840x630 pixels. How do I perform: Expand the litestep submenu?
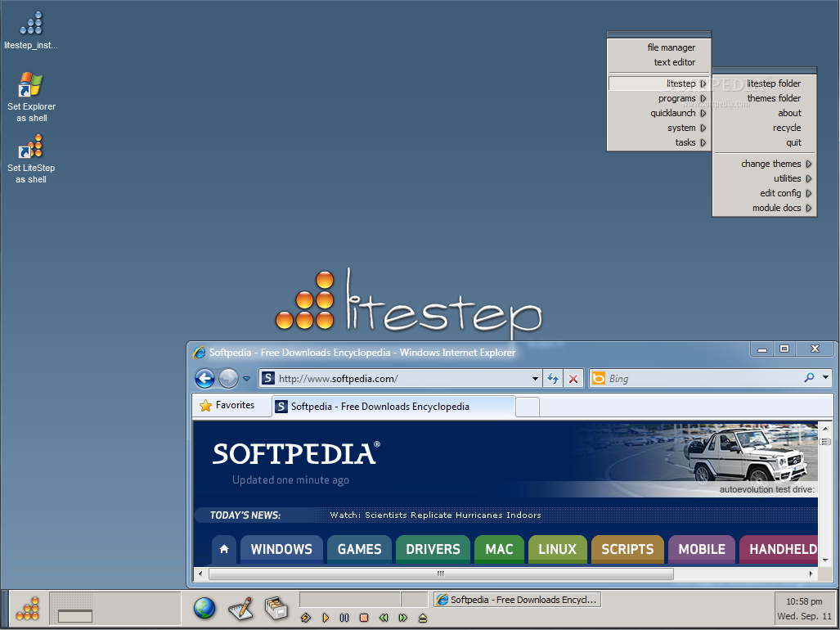coord(658,83)
